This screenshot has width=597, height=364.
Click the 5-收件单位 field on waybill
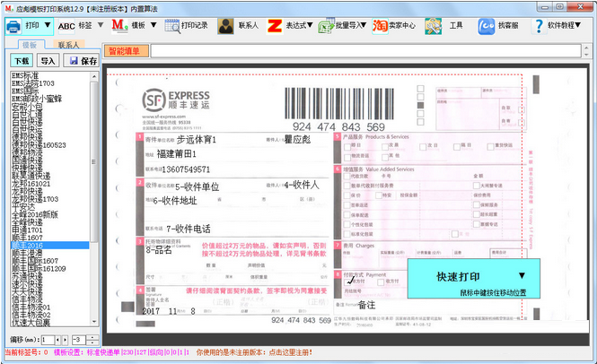click(x=197, y=186)
